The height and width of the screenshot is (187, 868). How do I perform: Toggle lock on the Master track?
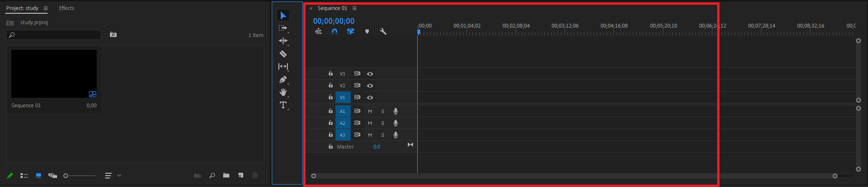tap(331, 147)
